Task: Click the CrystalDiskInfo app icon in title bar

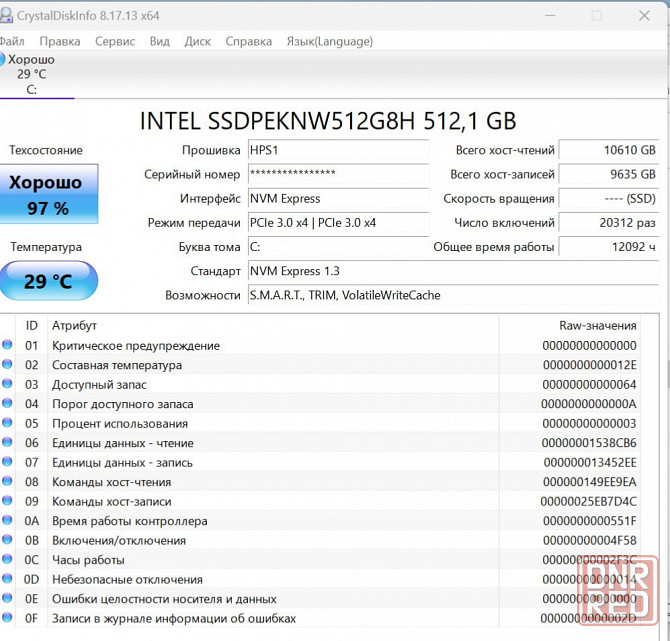Action: point(5,15)
